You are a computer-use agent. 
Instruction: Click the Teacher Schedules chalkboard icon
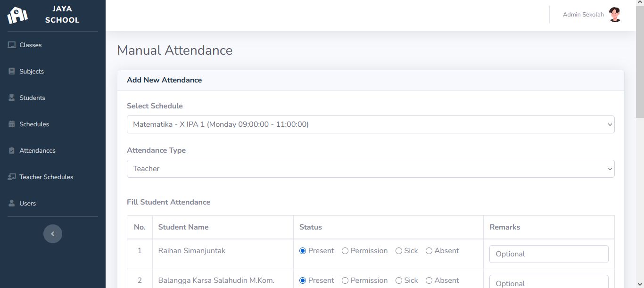coord(12,177)
